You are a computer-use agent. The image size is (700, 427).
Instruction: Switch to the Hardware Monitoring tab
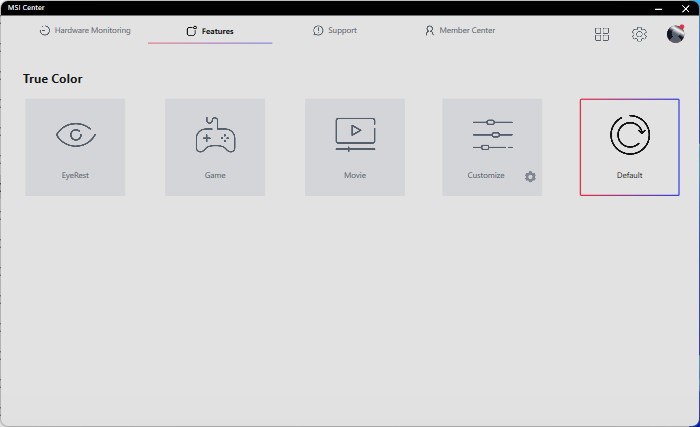tap(85, 30)
